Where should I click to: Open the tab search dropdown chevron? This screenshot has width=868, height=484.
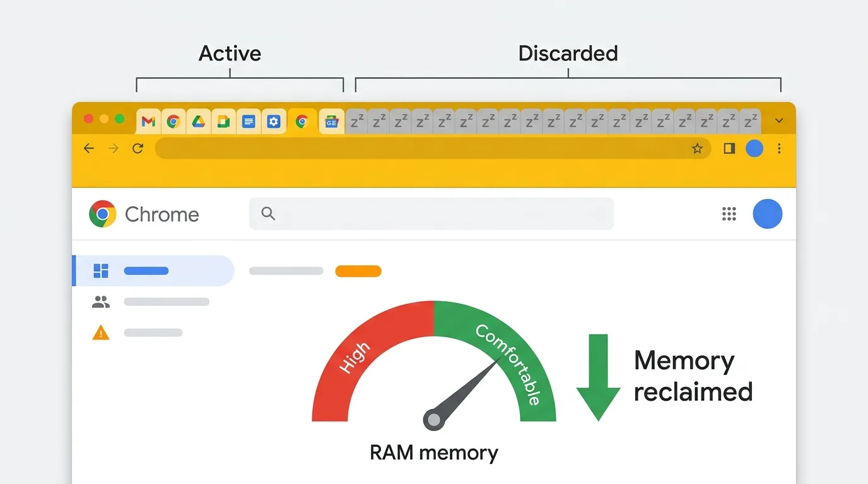[779, 121]
